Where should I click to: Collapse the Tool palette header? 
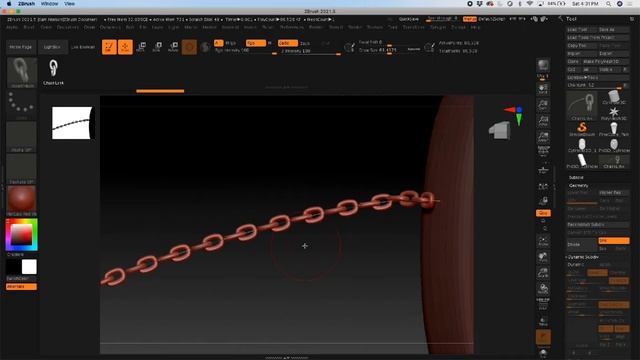[x=571, y=19]
